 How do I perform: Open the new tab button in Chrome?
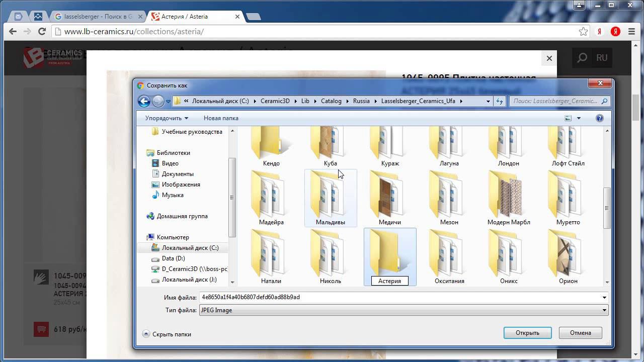254,17
